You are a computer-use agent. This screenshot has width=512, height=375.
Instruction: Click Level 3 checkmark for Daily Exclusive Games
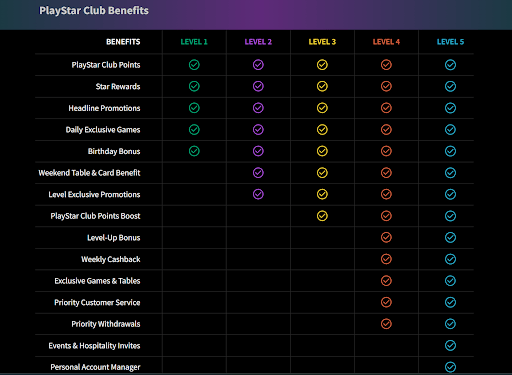tap(322, 129)
